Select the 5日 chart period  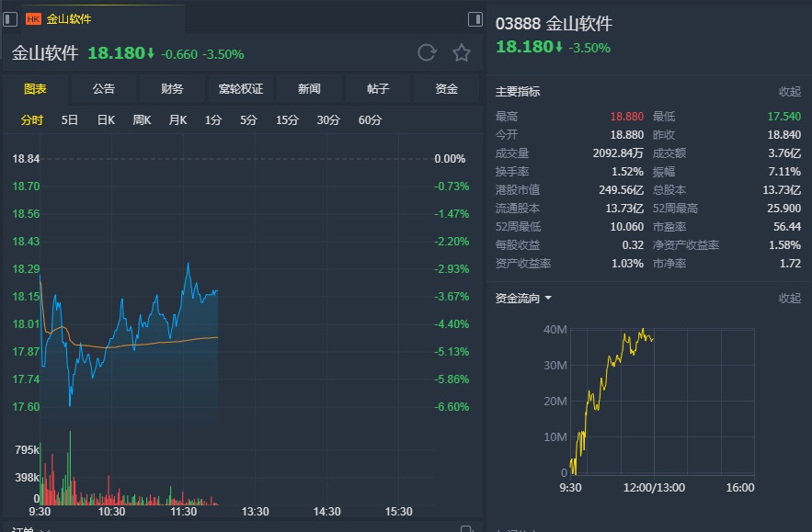click(70, 119)
